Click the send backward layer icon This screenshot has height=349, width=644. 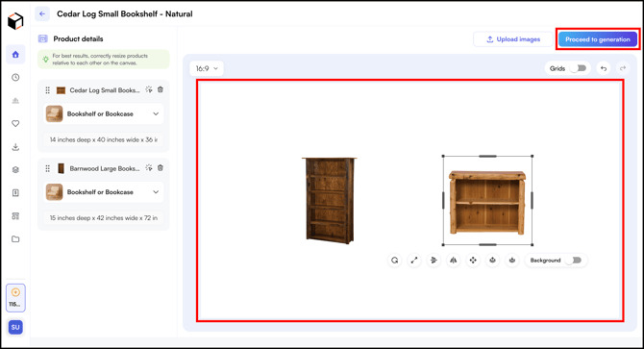512,260
